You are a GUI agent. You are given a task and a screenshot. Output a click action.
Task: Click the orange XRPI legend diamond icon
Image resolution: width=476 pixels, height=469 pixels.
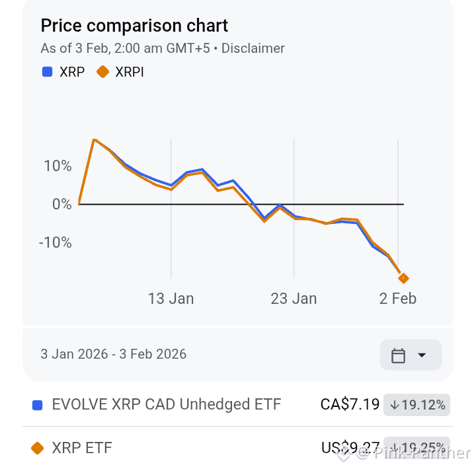[x=102, y=72]
